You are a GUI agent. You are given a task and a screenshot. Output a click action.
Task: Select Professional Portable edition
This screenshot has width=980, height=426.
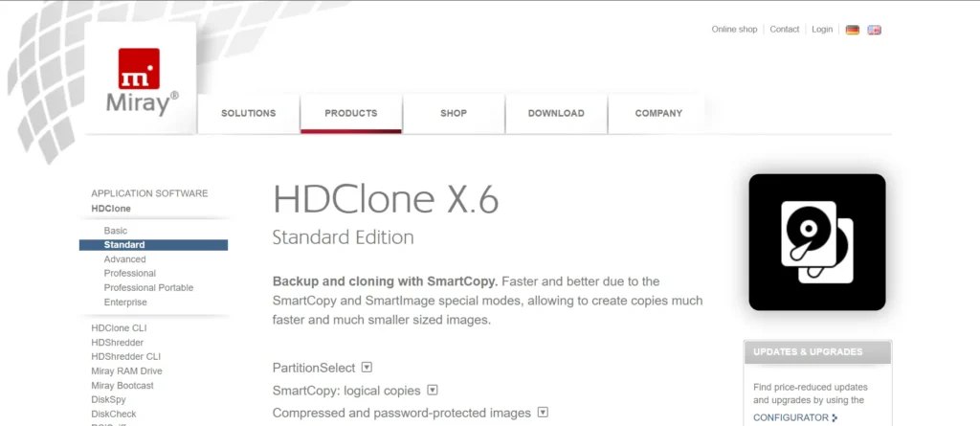pyautogui.click(x=148, y=288)
